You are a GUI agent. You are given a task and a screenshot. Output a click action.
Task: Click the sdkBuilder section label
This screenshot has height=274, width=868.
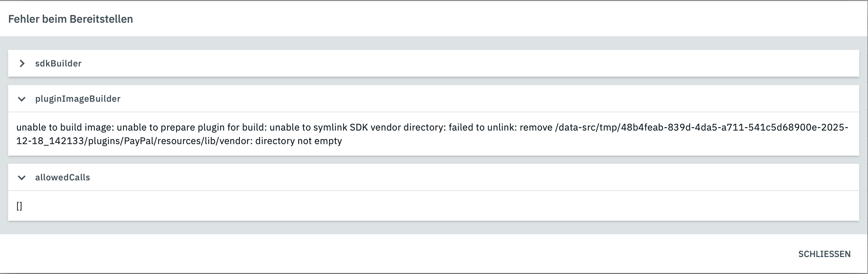(58, 63)
